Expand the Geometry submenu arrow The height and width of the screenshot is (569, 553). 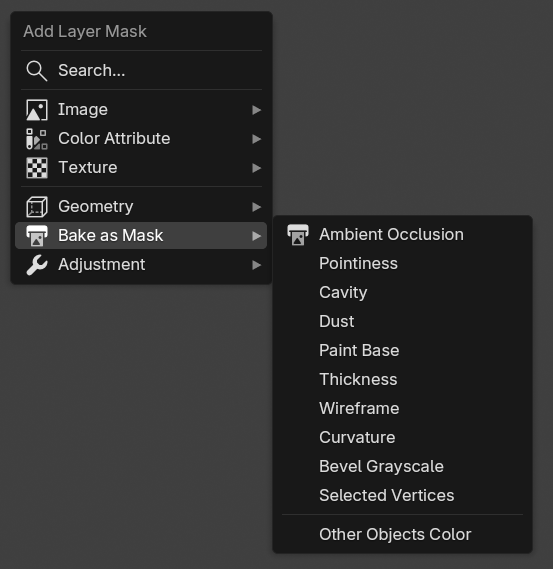point(257,206)
